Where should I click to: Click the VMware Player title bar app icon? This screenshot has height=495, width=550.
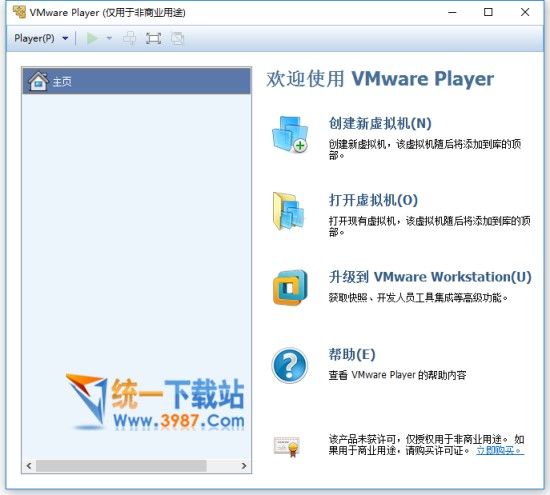pos(19,12)
